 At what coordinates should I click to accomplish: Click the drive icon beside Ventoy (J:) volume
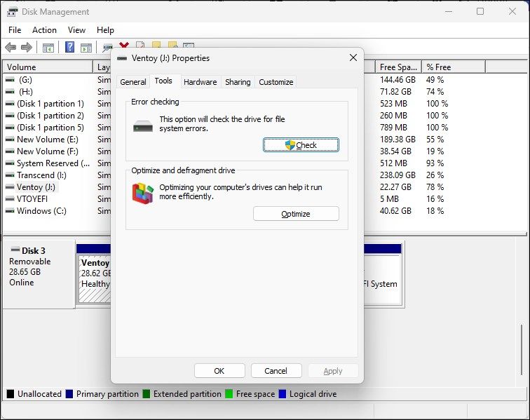pos(10,187)
